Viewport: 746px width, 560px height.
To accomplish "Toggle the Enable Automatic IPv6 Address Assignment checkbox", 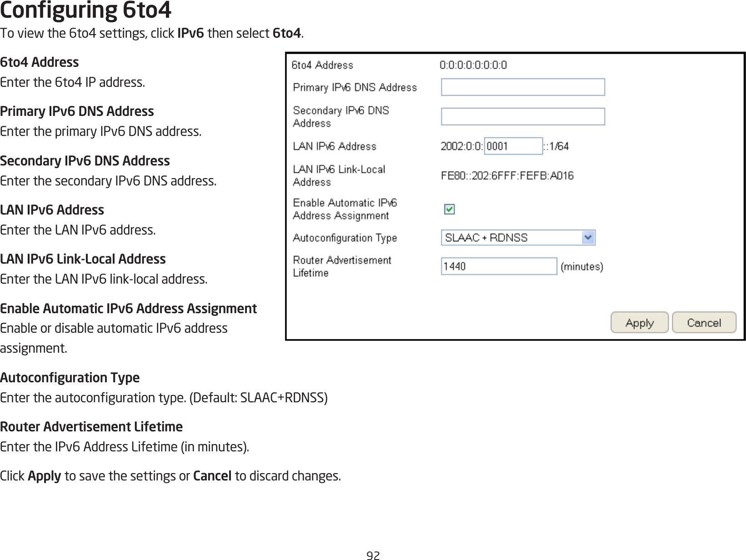I will (x=449, y=209).
